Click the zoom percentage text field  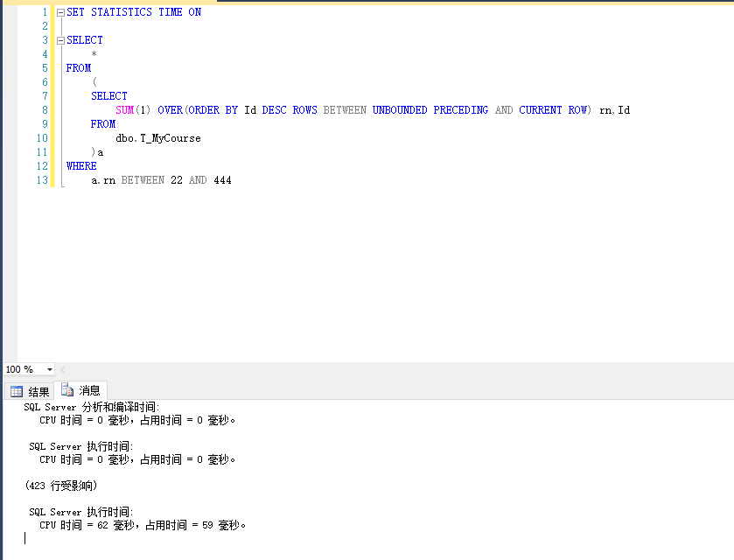pos(21,369)
